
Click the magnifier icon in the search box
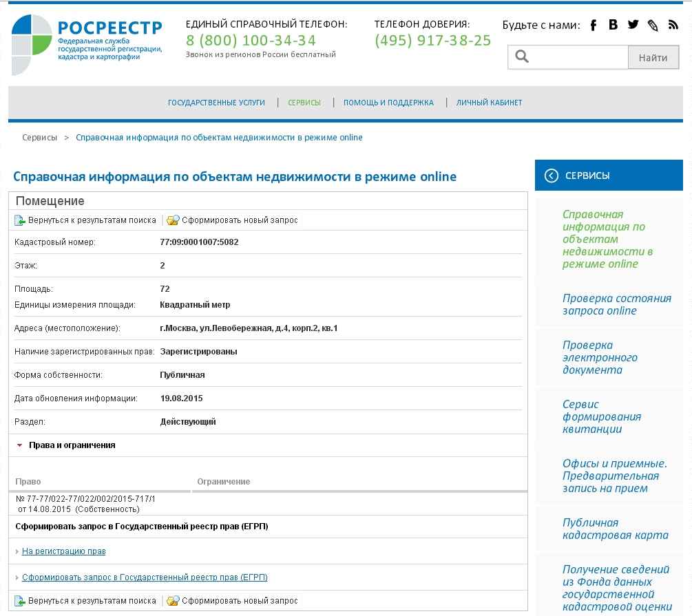(x=522, y=57)
